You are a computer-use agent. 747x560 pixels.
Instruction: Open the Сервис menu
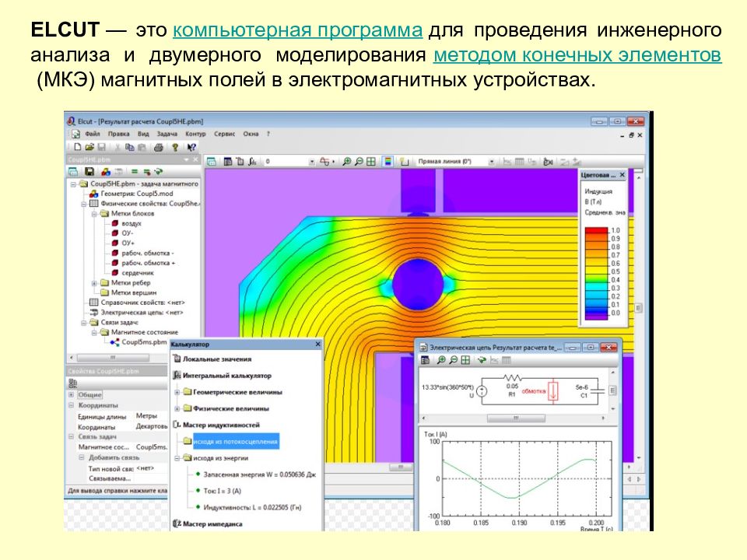224,134
